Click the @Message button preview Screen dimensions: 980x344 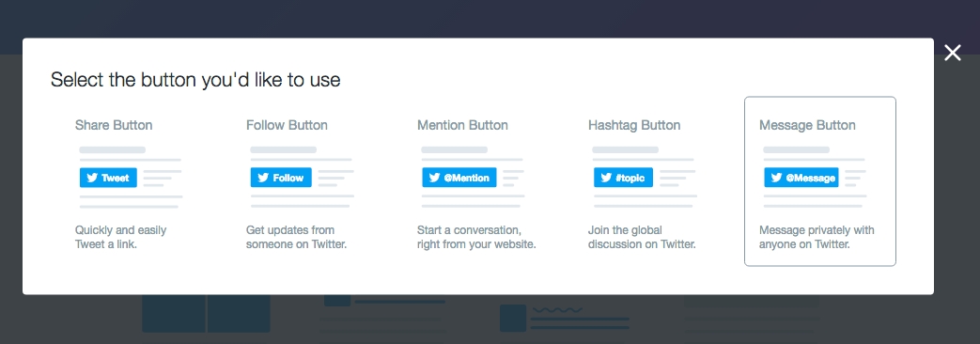[801, 178]
